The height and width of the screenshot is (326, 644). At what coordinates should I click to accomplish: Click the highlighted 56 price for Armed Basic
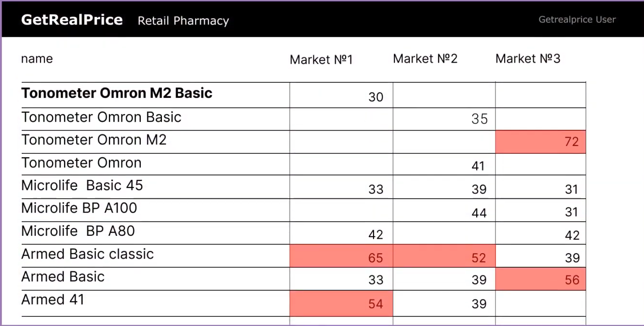(540, 279)
